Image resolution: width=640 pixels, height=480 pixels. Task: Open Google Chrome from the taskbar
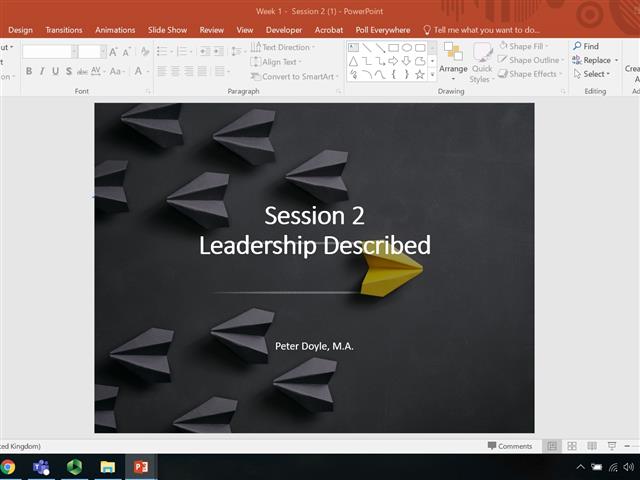coord(8,467)
